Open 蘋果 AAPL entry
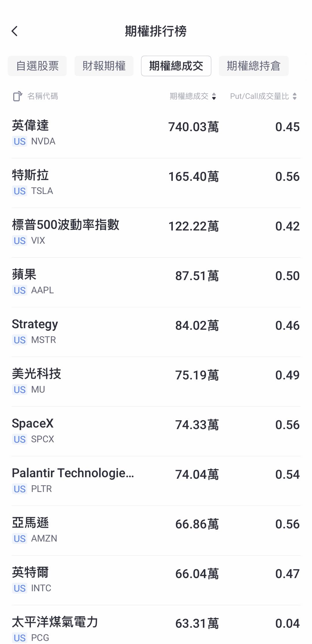The image size is (312, 644). 156,282
